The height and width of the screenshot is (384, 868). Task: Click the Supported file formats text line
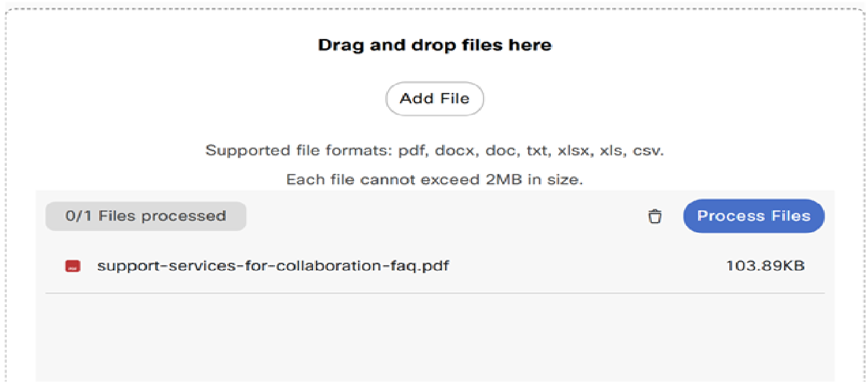[434, 150]
